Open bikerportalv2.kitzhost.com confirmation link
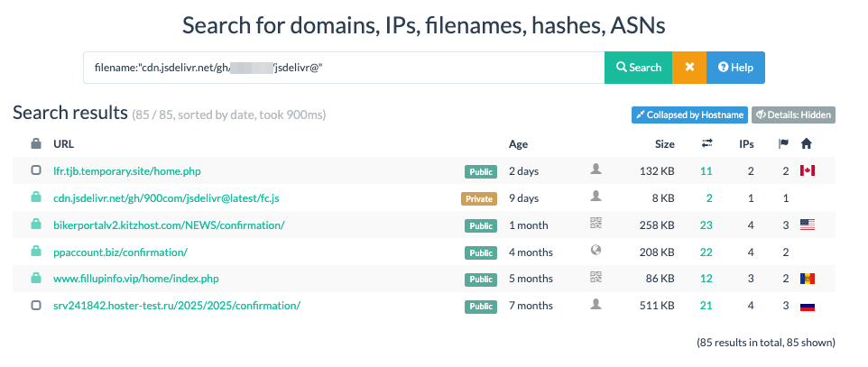The height and width of the screenshot is (367, 868). tap(170, 225)
